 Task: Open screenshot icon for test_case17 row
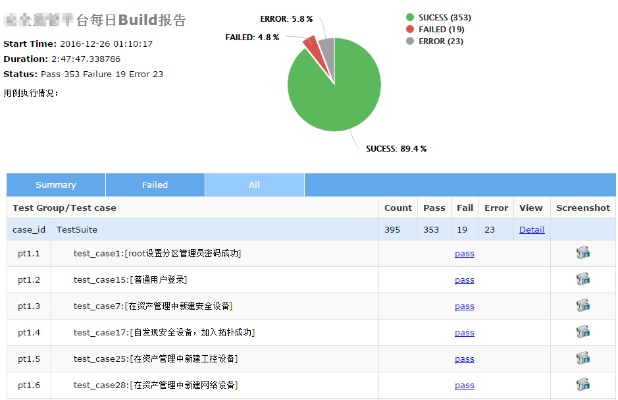tap(582, 332)
